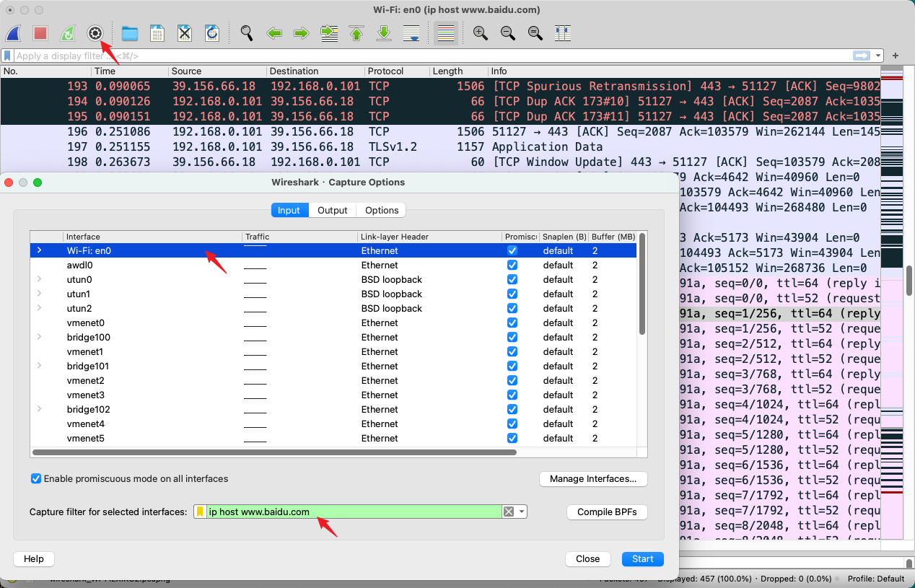Go back to the previous packet
The height and width of the screenshot is (588, 915).
[x=274, y=33]
